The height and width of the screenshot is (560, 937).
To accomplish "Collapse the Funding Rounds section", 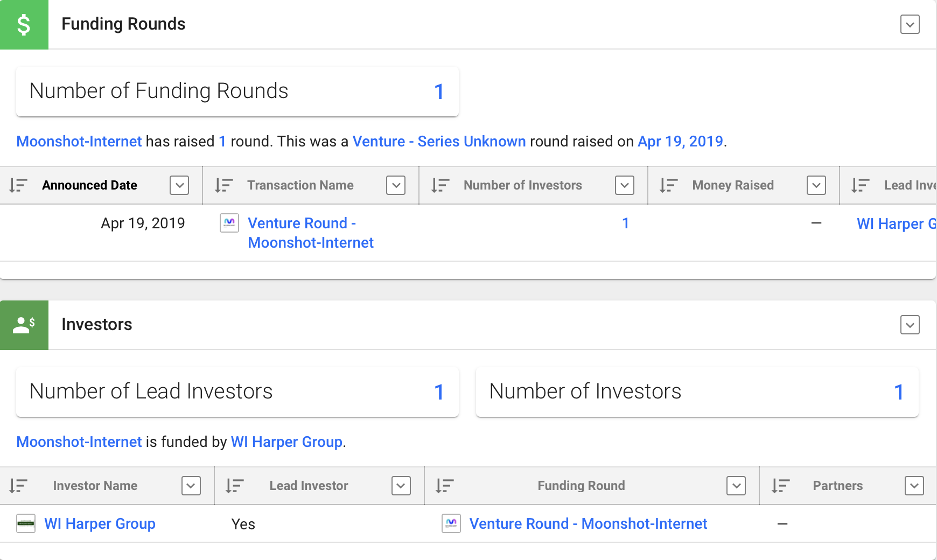I will [x=910, y=24].
